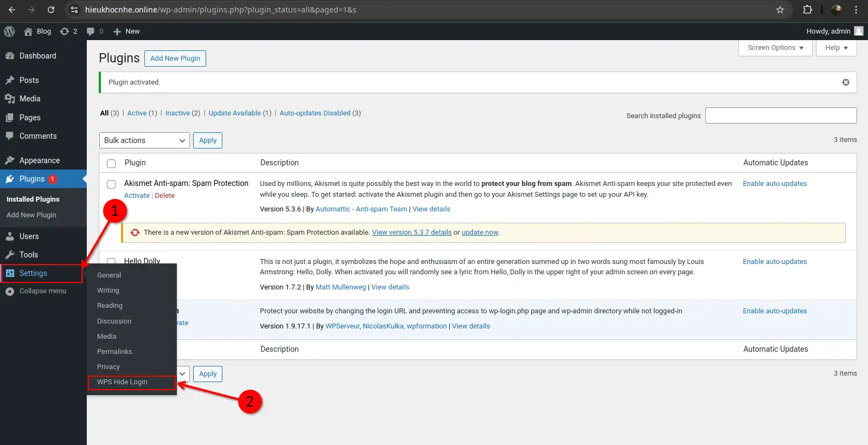View details of version 1.9.17.1 plugin
868x445 pixels.
471,326
